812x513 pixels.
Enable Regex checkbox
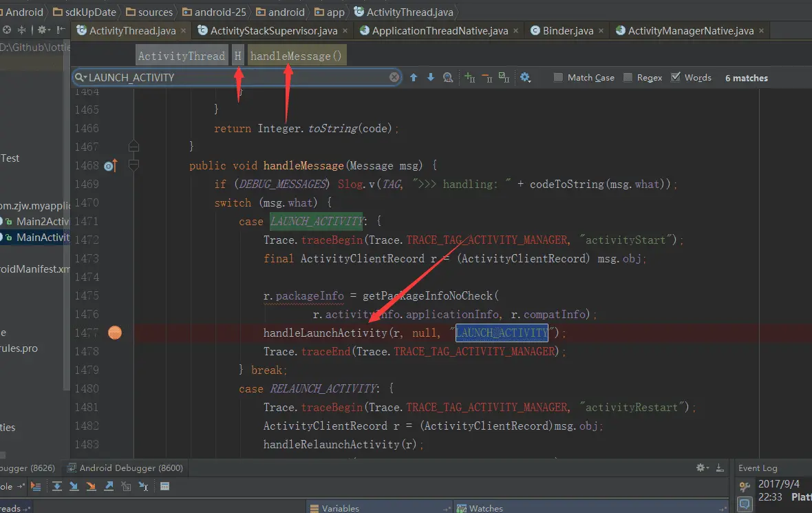coord(628,77)
